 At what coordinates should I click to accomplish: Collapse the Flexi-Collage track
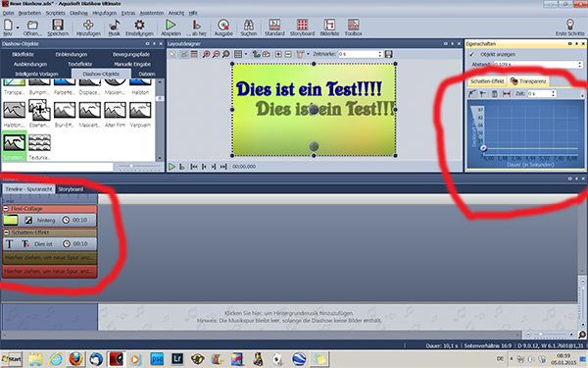coord(6,208)
